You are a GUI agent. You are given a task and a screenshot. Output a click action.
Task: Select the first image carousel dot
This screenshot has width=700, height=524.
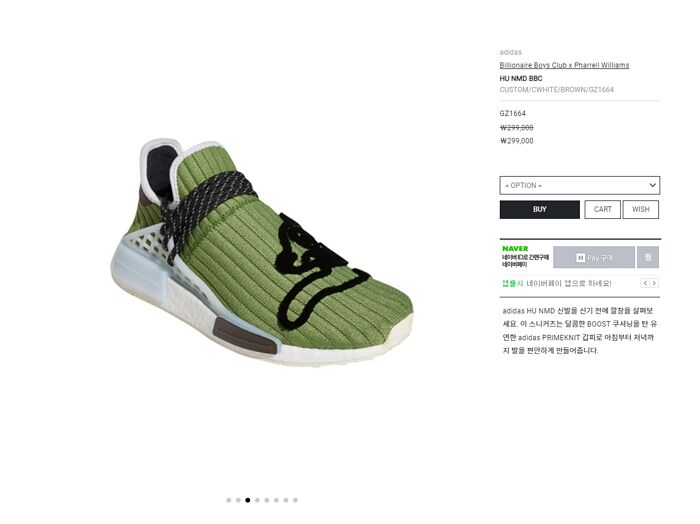229,500
